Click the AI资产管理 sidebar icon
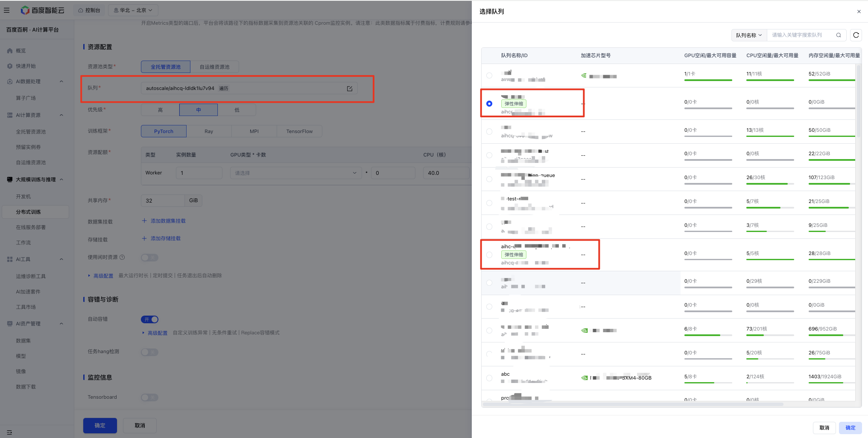The image size is (868, 438). [10, 324]
